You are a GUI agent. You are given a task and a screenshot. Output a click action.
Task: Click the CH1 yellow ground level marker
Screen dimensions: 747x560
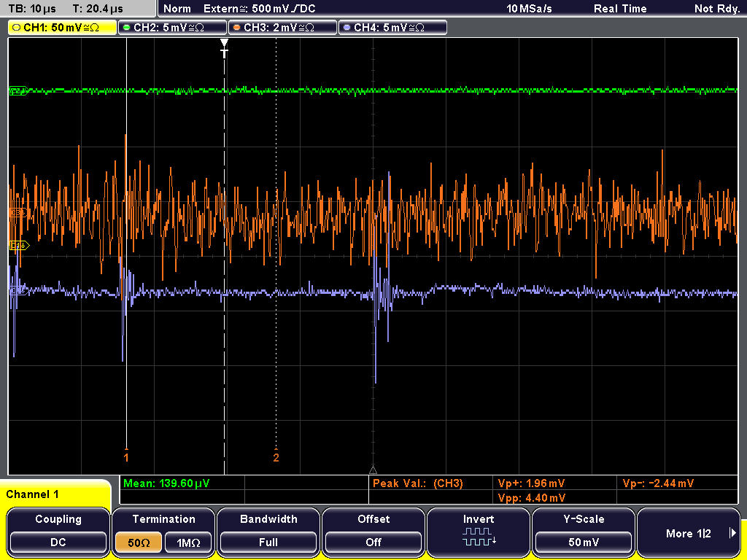click(x=19, y=246)
